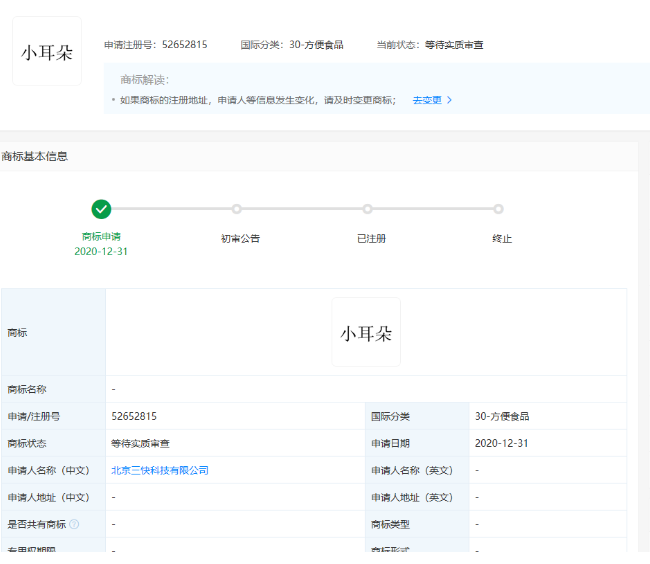Click the 30-方便食品 value in the table
Viewport: 650px width, 564px height.
(502, 416)
